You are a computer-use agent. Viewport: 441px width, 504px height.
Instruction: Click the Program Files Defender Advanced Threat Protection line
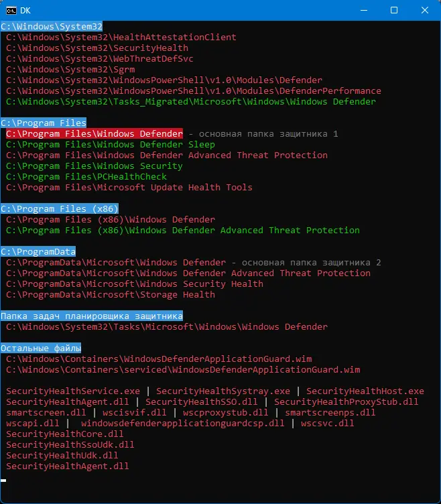point(167,155)
